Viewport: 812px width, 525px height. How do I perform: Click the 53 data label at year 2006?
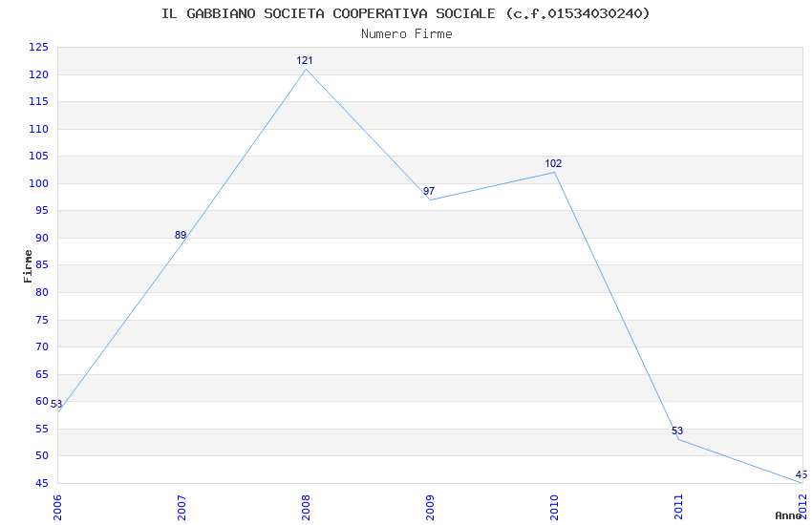tap(56, 404)
